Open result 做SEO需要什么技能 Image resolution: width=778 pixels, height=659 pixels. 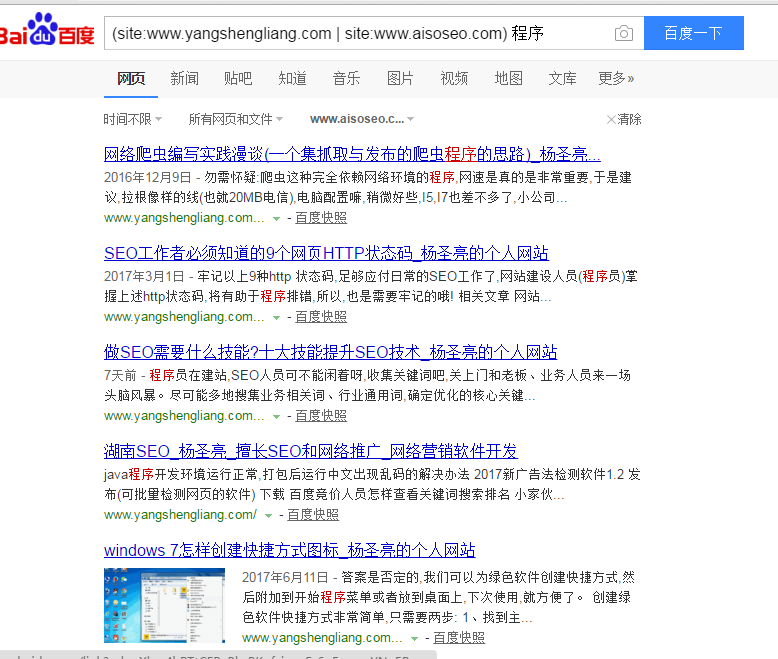[330, 352]
